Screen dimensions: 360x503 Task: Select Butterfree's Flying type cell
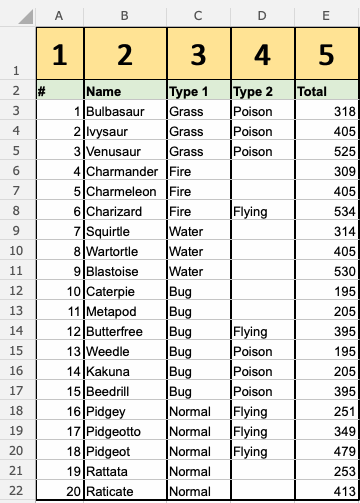[x=263, y=330]
